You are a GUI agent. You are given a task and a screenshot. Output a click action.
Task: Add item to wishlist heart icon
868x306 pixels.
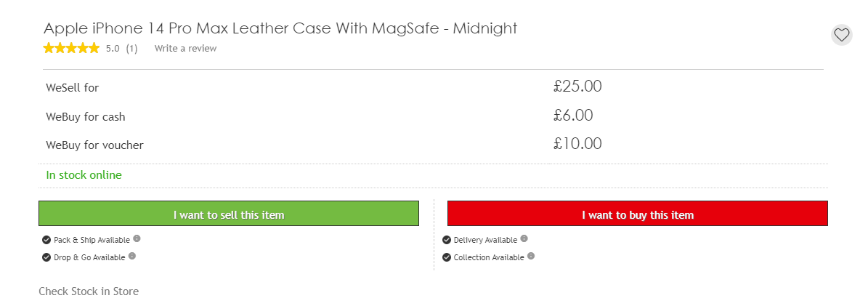pyautogui.click(x=841, y=35)
